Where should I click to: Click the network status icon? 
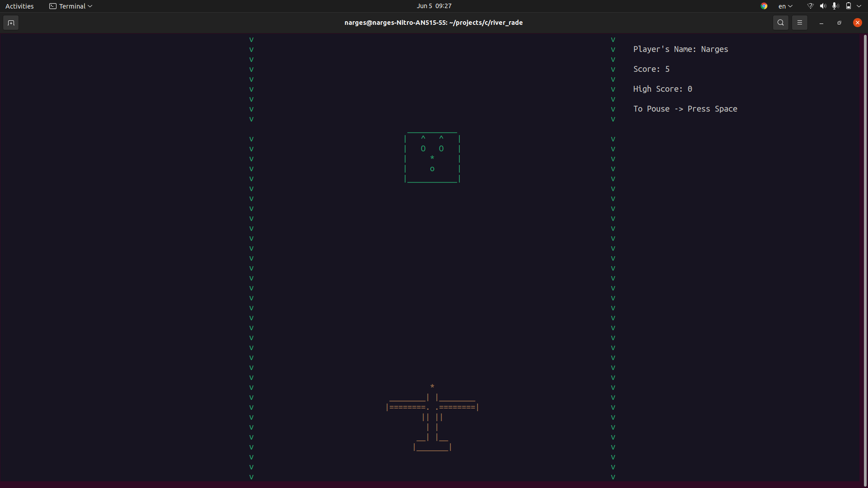pyautogui.click(x=810, y=6)
